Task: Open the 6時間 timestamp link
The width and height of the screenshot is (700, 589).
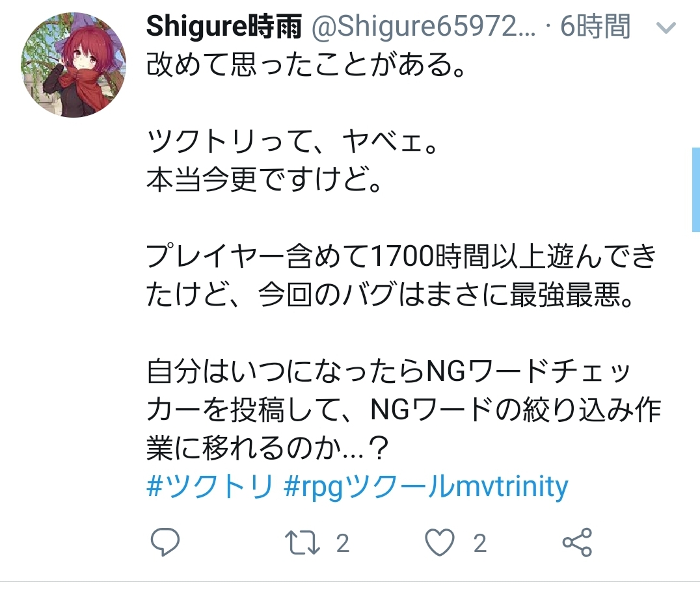Action: click(595, 26)
